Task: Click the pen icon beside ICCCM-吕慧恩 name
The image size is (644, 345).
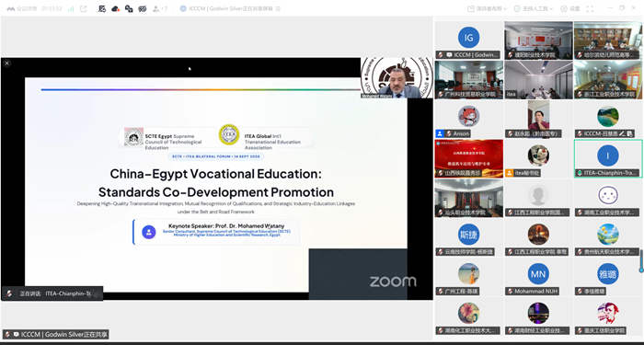Action: pos(622,133)
